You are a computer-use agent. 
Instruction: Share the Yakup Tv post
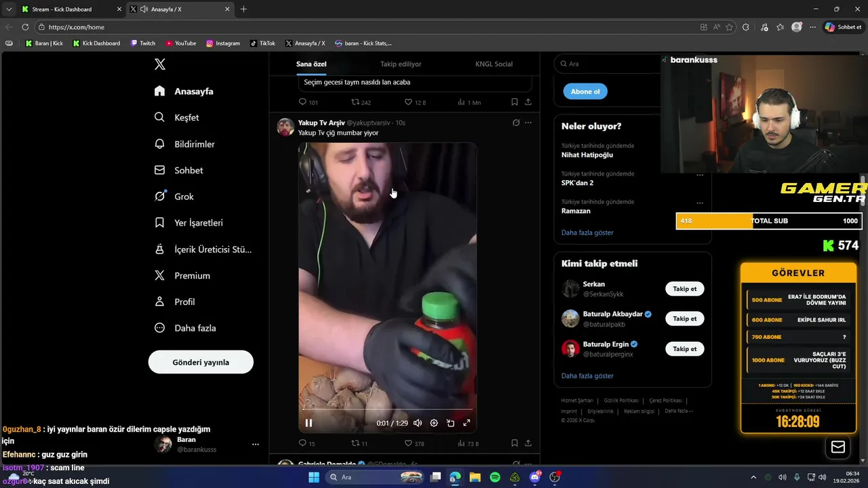pyautogui.click(x=528, y=443)
